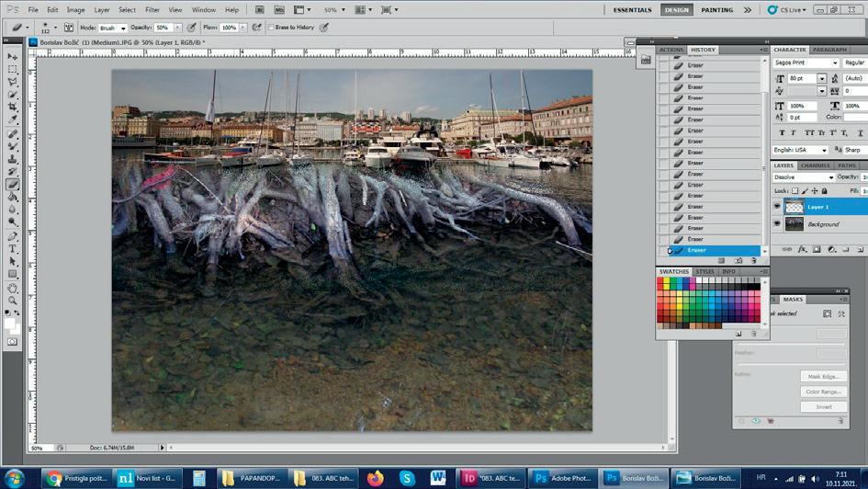
Task: Delete current state in History panel
Action: tap(753, 261)
